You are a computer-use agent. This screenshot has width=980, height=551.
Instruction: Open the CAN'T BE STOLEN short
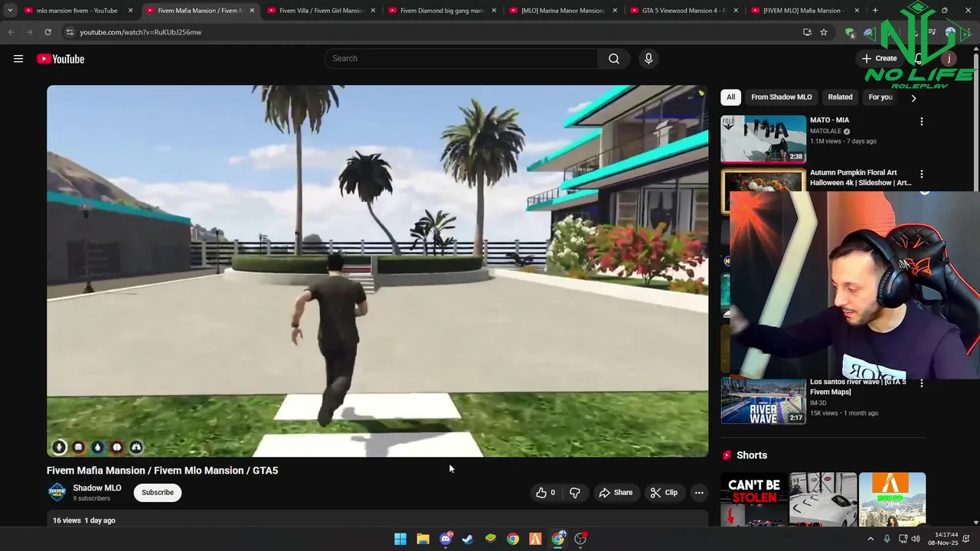coord(754,500)
